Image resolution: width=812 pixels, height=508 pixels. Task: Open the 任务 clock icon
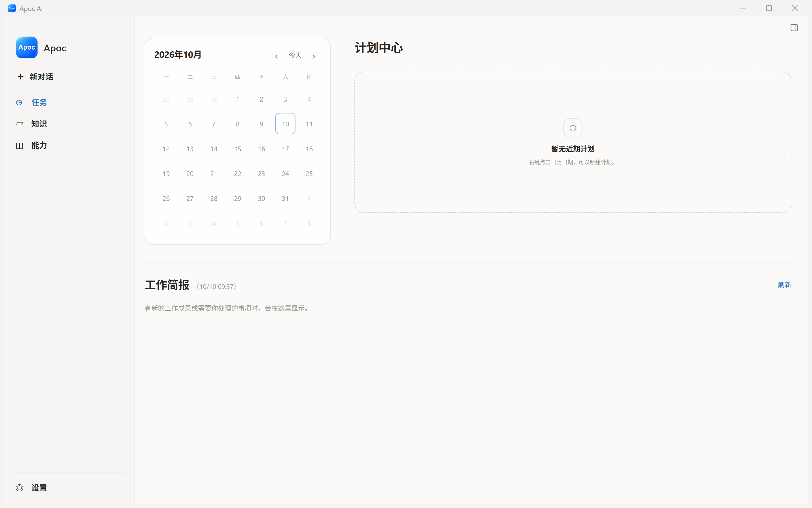[x=19, y=102]
